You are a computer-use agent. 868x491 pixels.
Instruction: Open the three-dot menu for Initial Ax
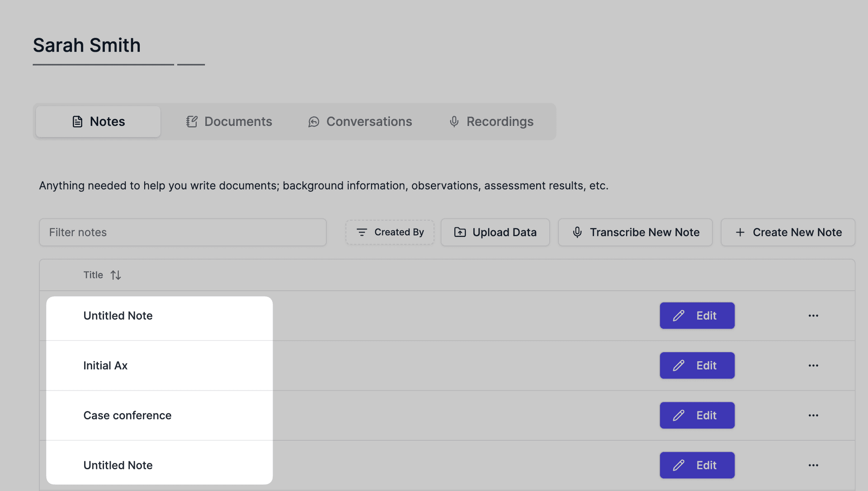pos(813,365)
